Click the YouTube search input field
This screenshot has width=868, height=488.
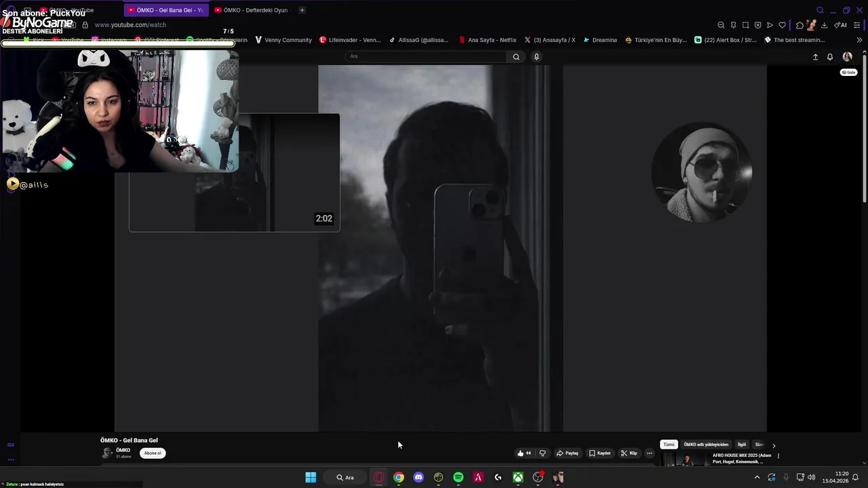pyautogui.click(x=426, y=57)
